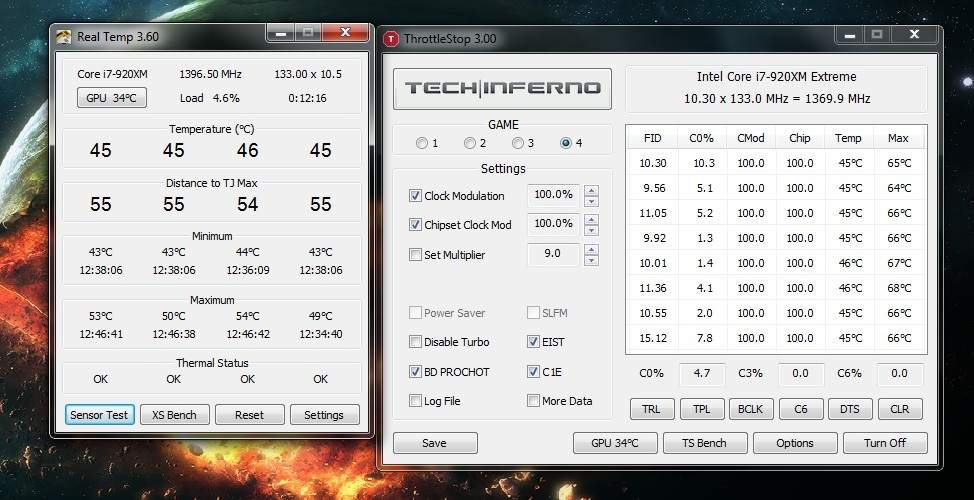Click the FID value 15.12 in table
The height and width of the screenshot is (500, 974).
click(x=653, y=338)
